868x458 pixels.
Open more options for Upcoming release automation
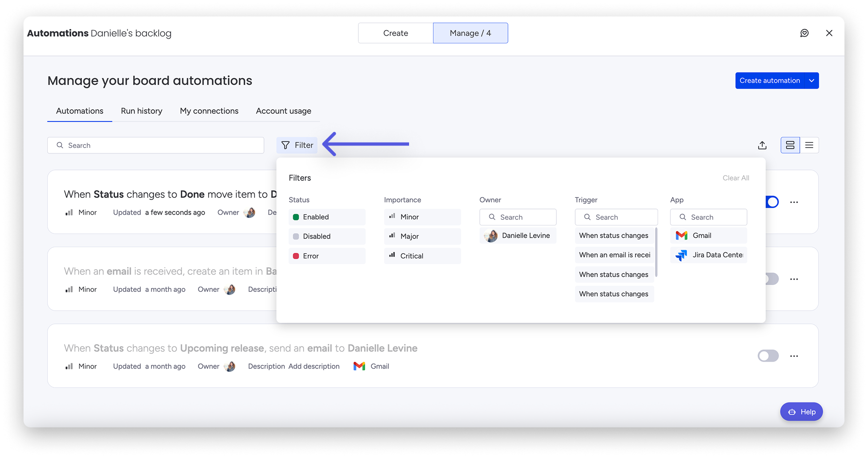point(794,356)
